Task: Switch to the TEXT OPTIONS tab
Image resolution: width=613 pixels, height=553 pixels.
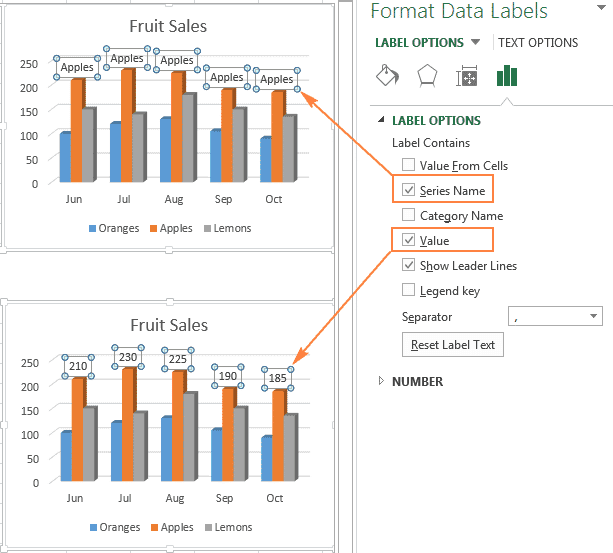Action: click(x=538, y=43)
